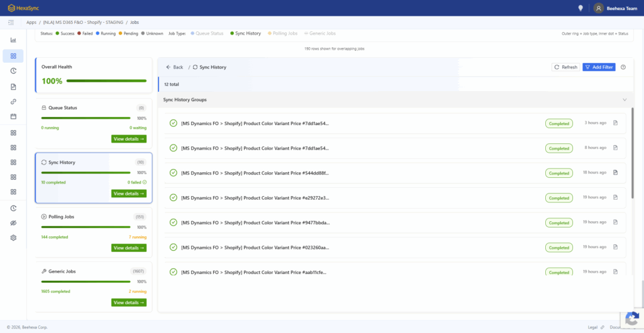Select the Polling Jobs card title
This screenshot has height=333, width=644.
61,217
